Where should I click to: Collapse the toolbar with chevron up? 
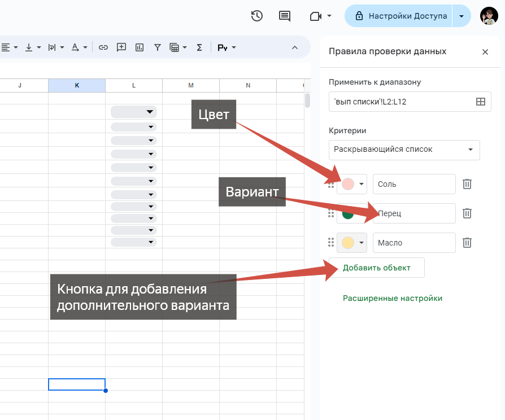pos(295,47)
